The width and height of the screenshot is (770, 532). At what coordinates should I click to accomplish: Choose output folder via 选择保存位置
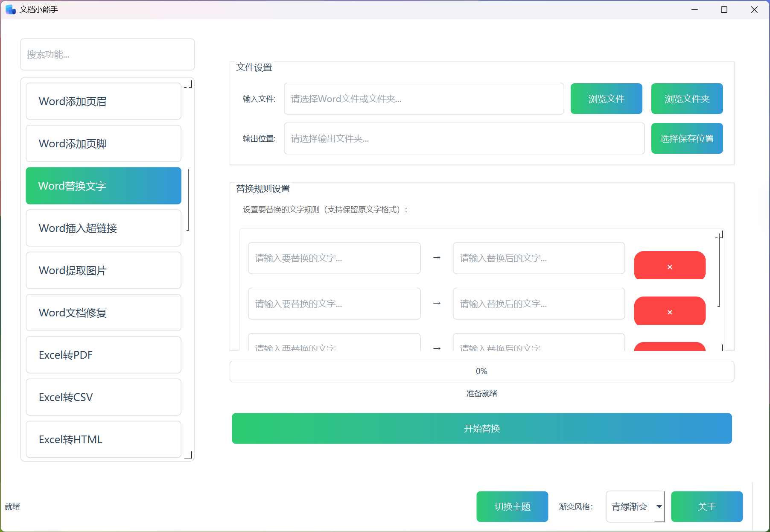pos(687,138)
